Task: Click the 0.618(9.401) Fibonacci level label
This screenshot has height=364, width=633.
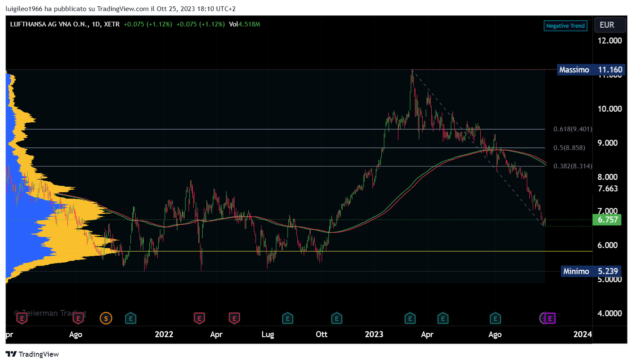Action: [x=573, y=129]
